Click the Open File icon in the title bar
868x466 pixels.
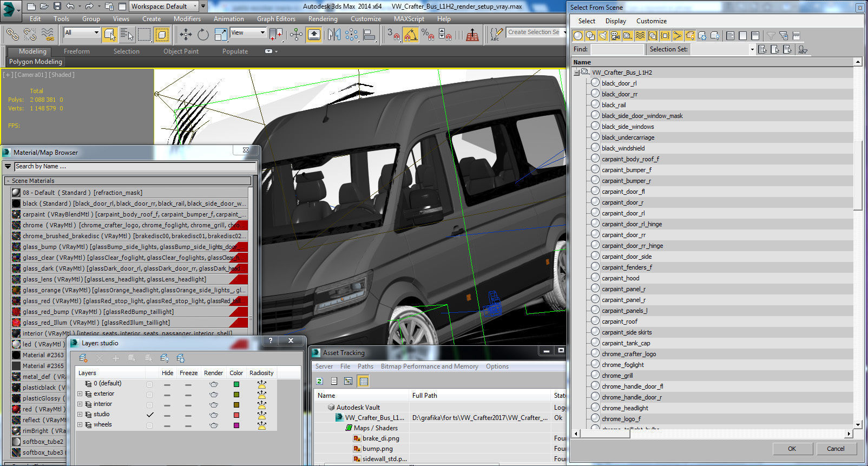44,6
